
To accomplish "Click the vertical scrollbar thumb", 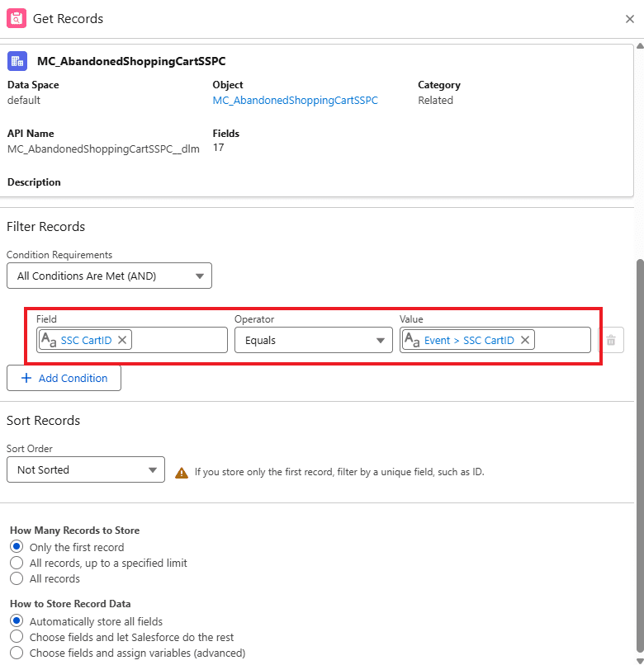I will (640, 456).
